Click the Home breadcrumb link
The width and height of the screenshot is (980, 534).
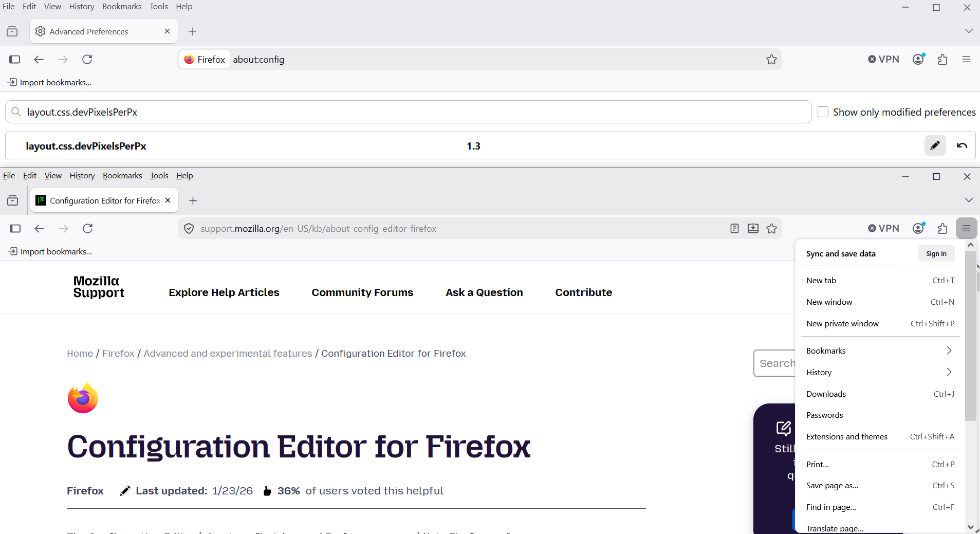click(80, 354)
